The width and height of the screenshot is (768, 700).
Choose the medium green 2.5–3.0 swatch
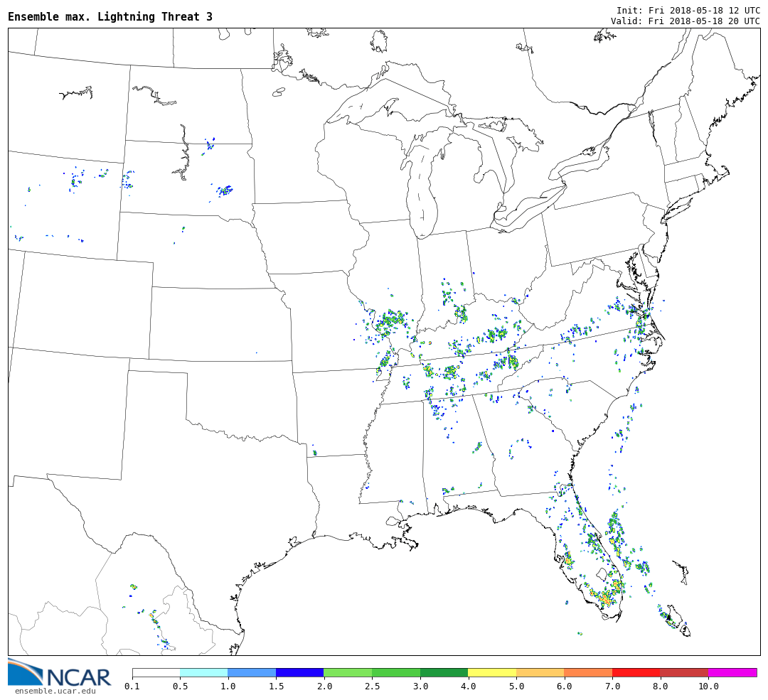[396, 672]
